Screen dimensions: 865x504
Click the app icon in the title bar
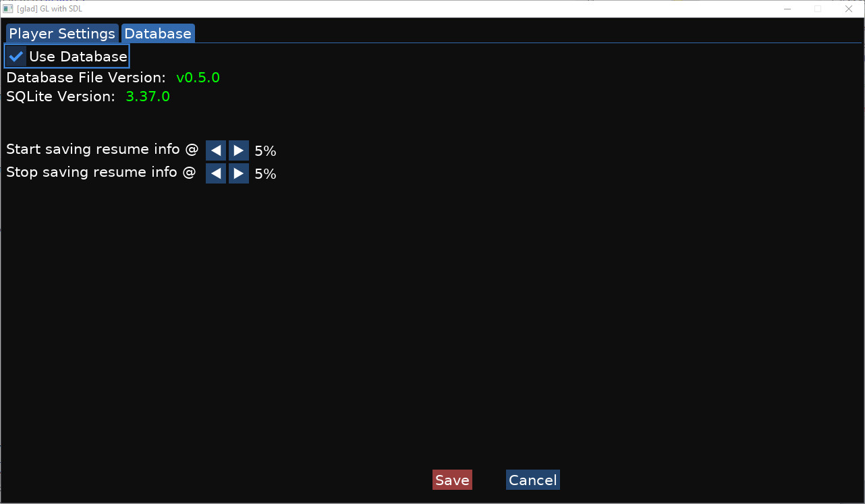(8, 9)
